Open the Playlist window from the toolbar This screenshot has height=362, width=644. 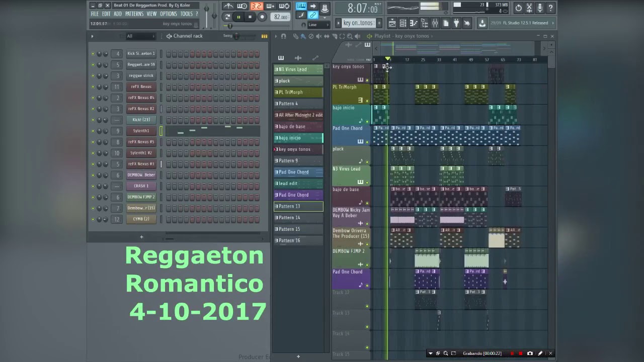coord(392,23)
